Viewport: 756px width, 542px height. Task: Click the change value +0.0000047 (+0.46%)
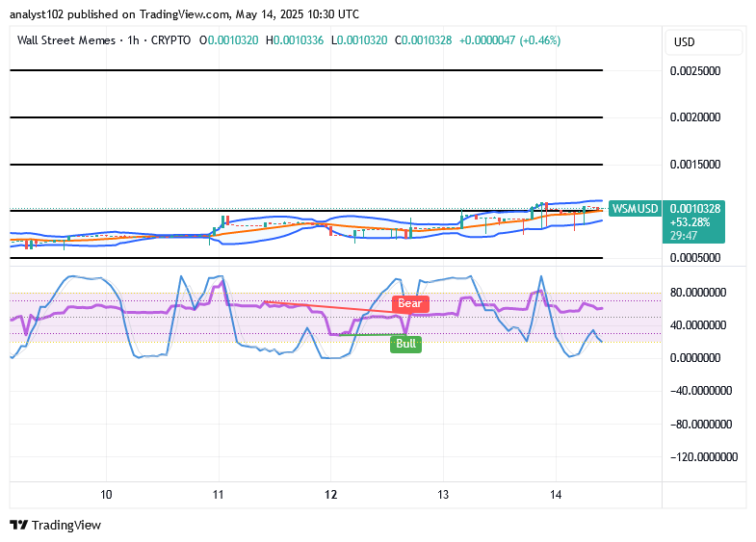coord(509,40)
